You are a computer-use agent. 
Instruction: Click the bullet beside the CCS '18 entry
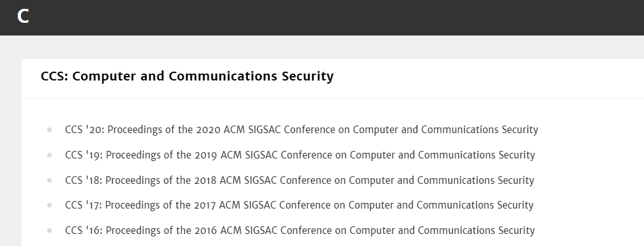[49, 180]
